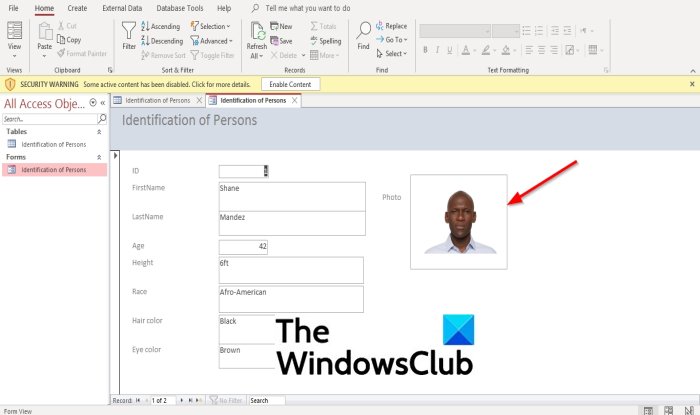Activate the Format Painter brush

point(82,54)
